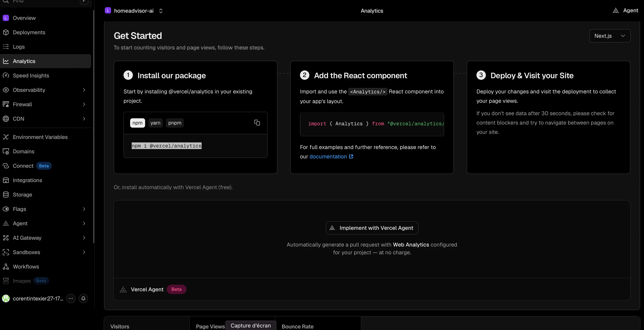Expand the Observability submenu chevron

(84, 90)
